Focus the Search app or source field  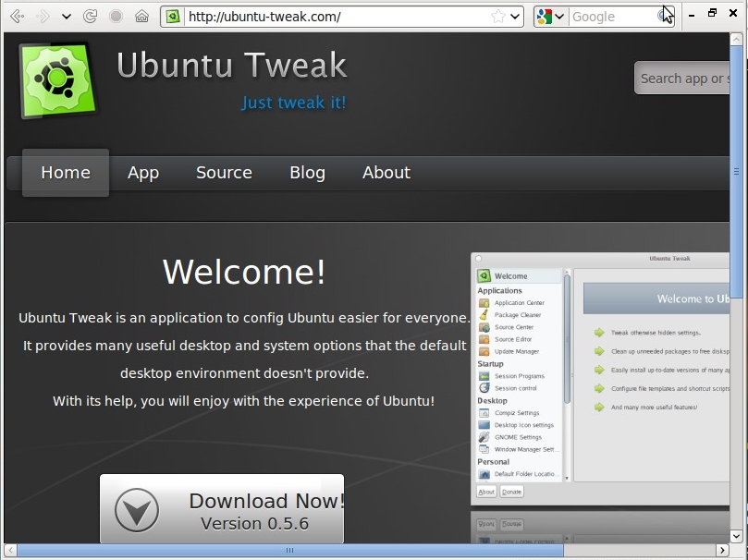pos(681,79)
